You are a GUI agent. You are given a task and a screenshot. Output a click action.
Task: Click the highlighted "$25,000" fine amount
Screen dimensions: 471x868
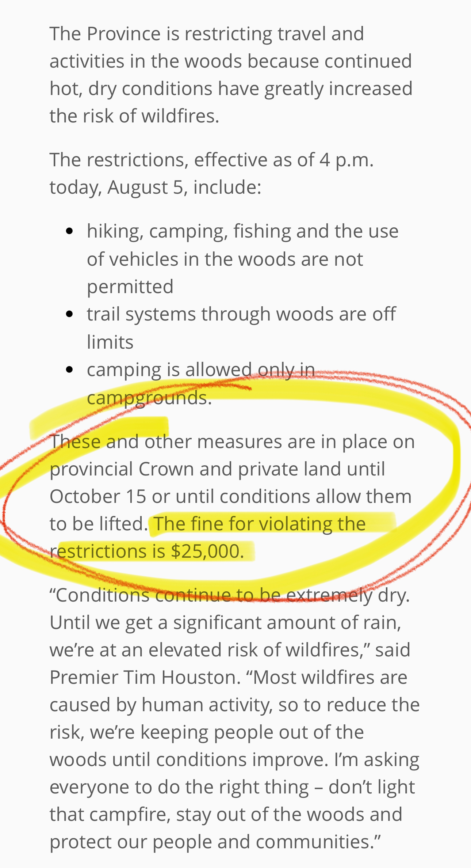point(207,551)
